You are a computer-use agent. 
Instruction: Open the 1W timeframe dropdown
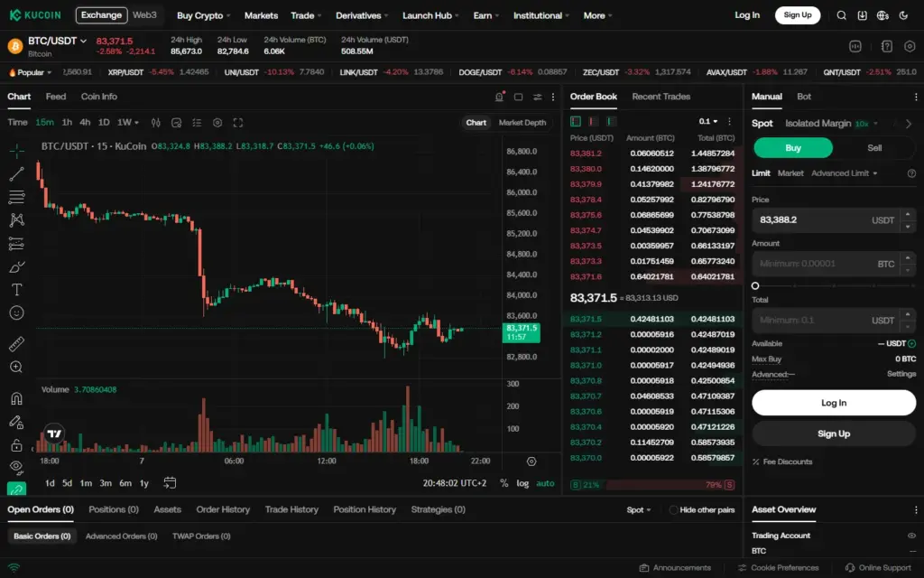pyautogui.click(x=128, y=122)
